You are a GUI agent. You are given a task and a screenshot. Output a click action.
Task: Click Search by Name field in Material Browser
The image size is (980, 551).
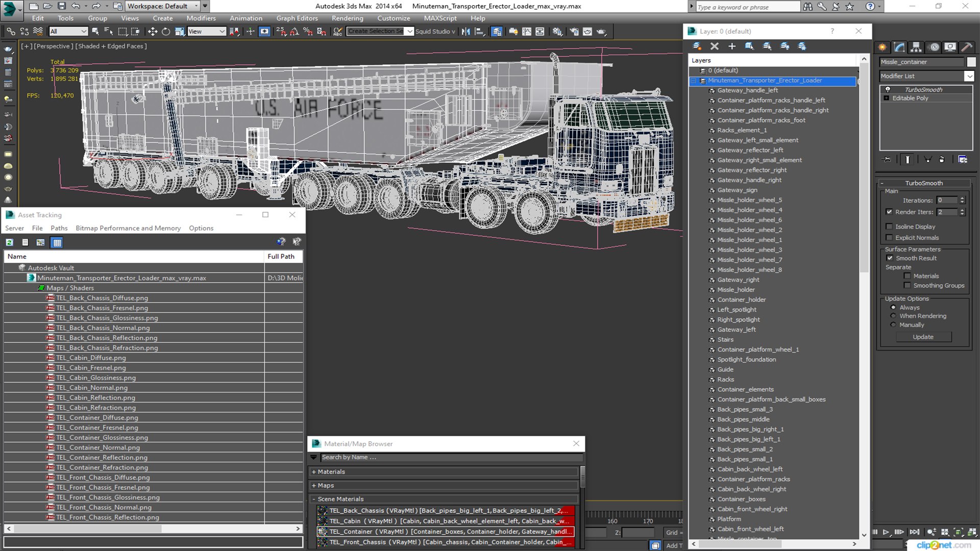451,458
